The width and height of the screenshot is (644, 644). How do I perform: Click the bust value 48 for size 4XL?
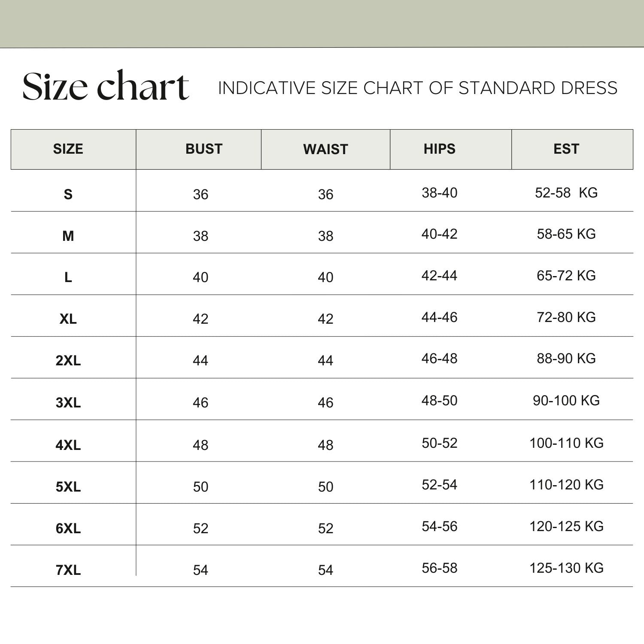[x=200, y=445]
